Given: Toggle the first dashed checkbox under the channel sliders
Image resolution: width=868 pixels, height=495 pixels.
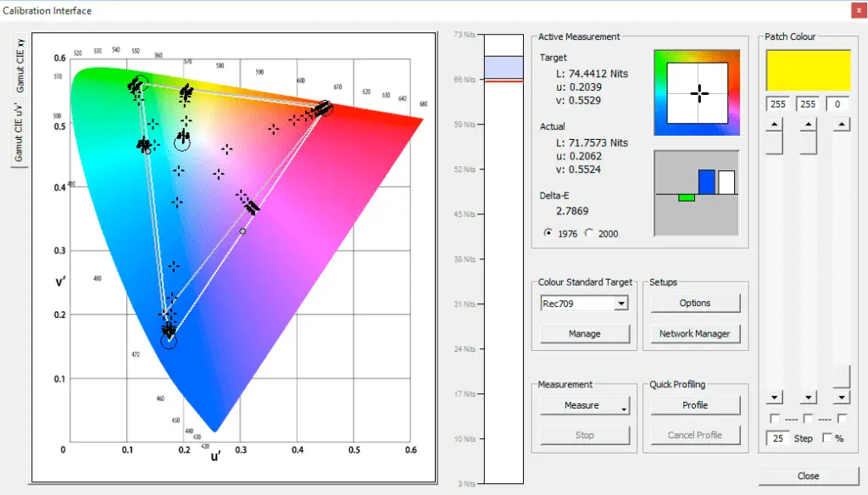Looking at the screenshot, I should (x=774, y=418).
